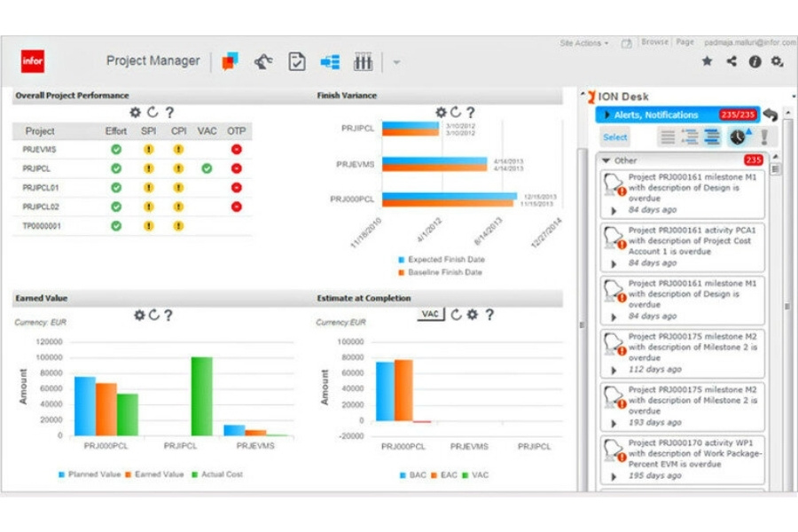
Task: Collapse the Other alerts group
Action: pos(606,160)
